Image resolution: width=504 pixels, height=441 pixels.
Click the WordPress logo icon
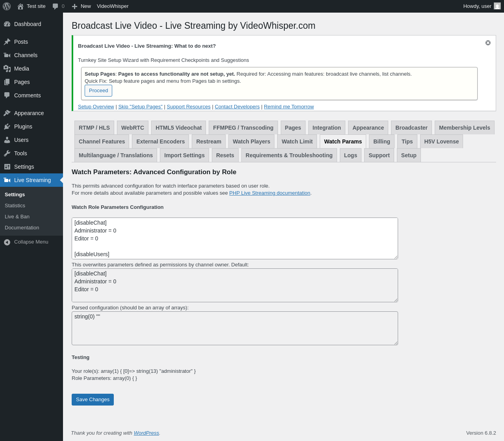coord(7,6)
